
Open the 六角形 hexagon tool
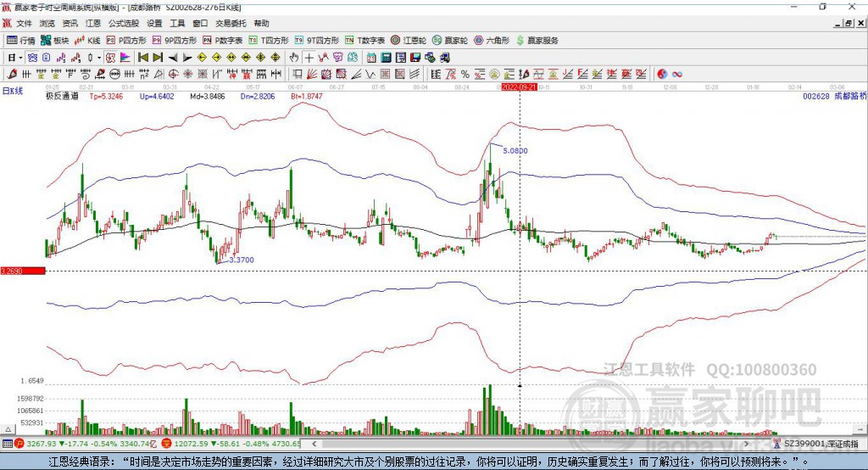point(492,41)
